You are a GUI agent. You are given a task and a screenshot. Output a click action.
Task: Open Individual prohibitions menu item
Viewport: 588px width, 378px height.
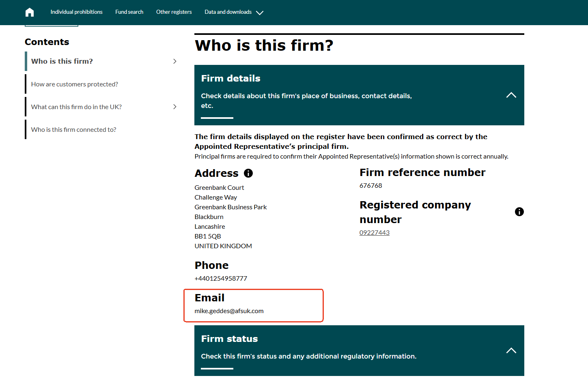[x=76, y=12]
